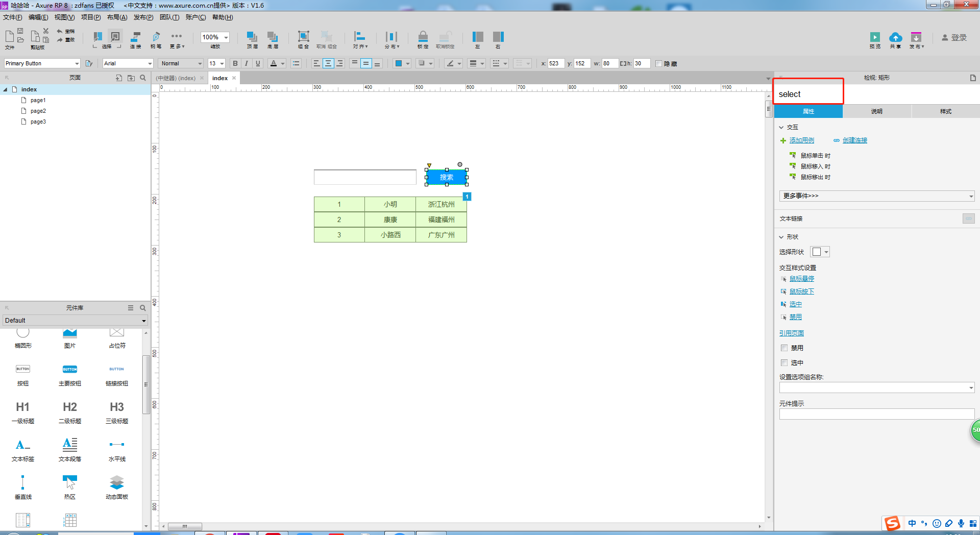The width and height of the screenshot is (980, 535).
Task: Open widget library options menu icon
Action: (x=131, y=308)
